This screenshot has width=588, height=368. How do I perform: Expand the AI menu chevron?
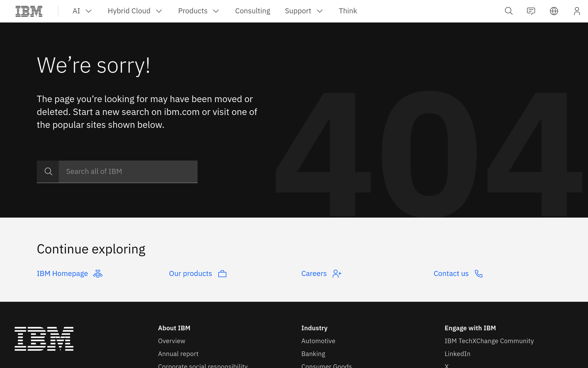[x=89, y=11]
